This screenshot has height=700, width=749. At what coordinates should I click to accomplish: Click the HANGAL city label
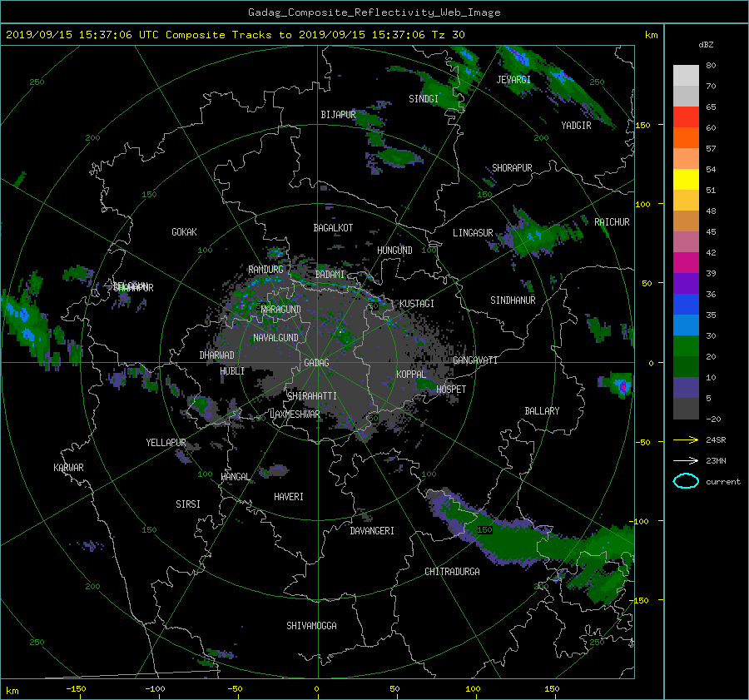point(236,477)
